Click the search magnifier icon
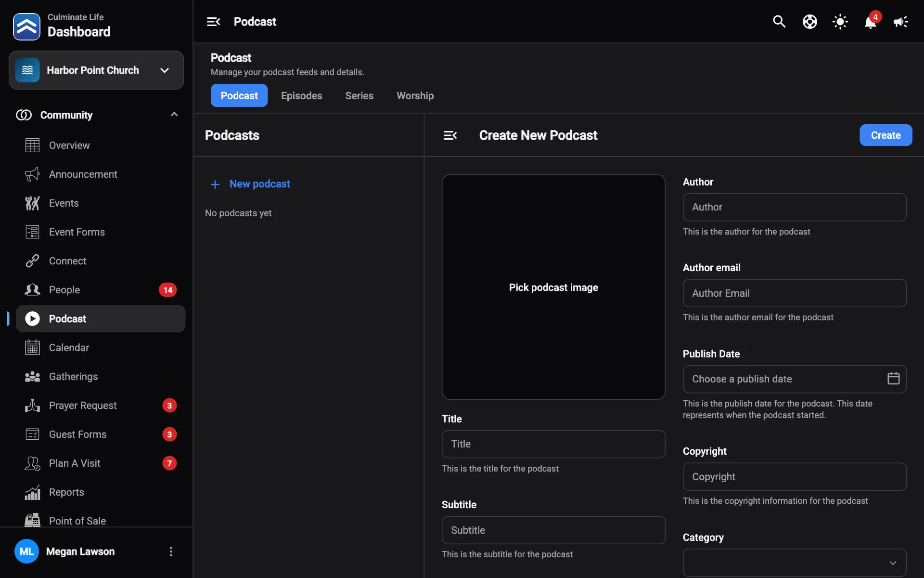924x578 pixels. click(x=779, y=22)
